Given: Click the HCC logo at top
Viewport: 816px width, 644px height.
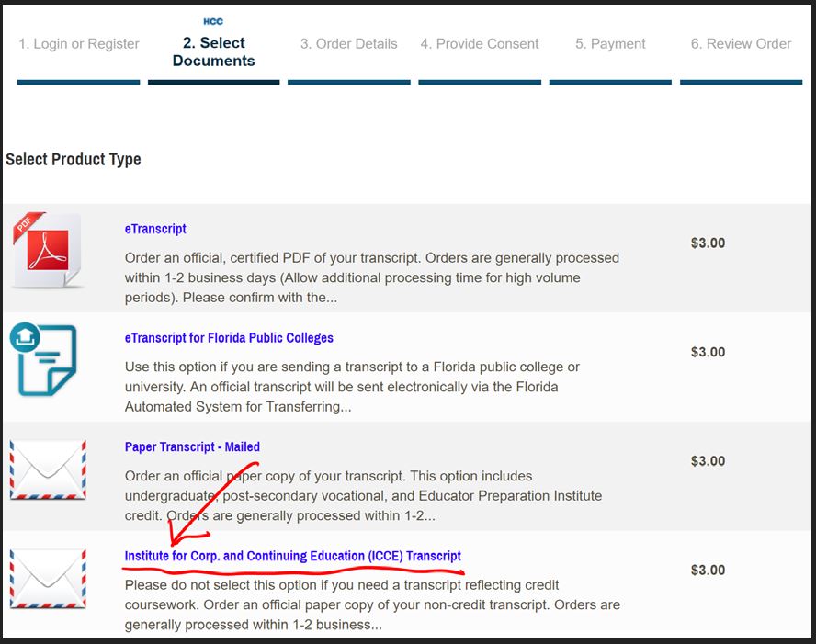Looking at the screenshot, I should (x=213, y=21).
